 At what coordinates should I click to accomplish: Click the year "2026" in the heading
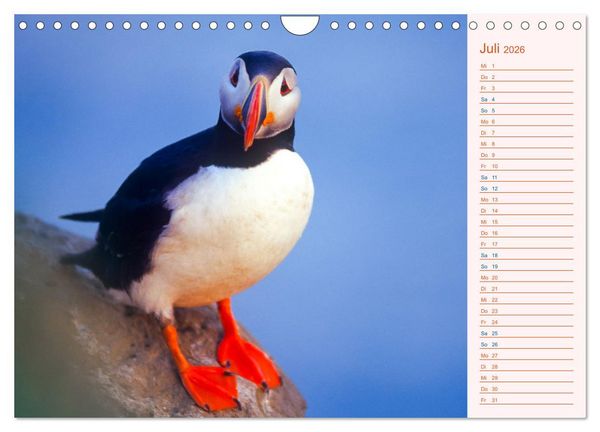coord(514,50)
